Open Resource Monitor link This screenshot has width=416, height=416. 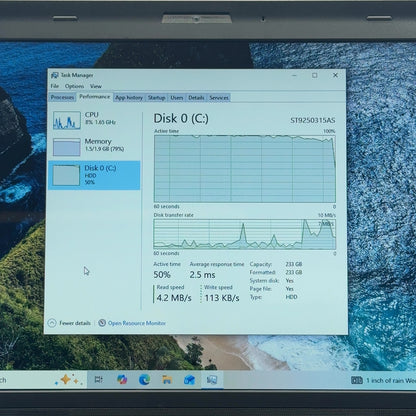pyautogui.click(x=137, y=323)
